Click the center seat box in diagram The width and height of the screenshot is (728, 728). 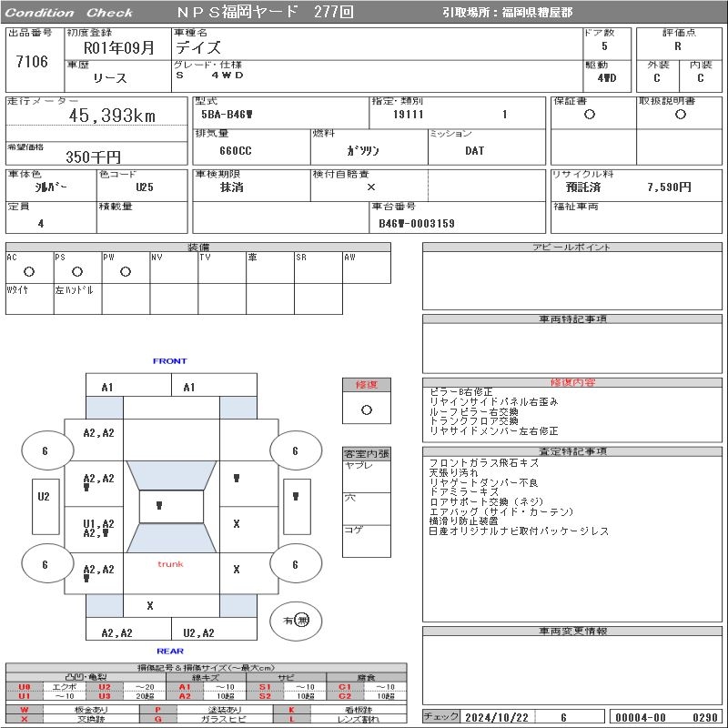[x=158, y=504]
